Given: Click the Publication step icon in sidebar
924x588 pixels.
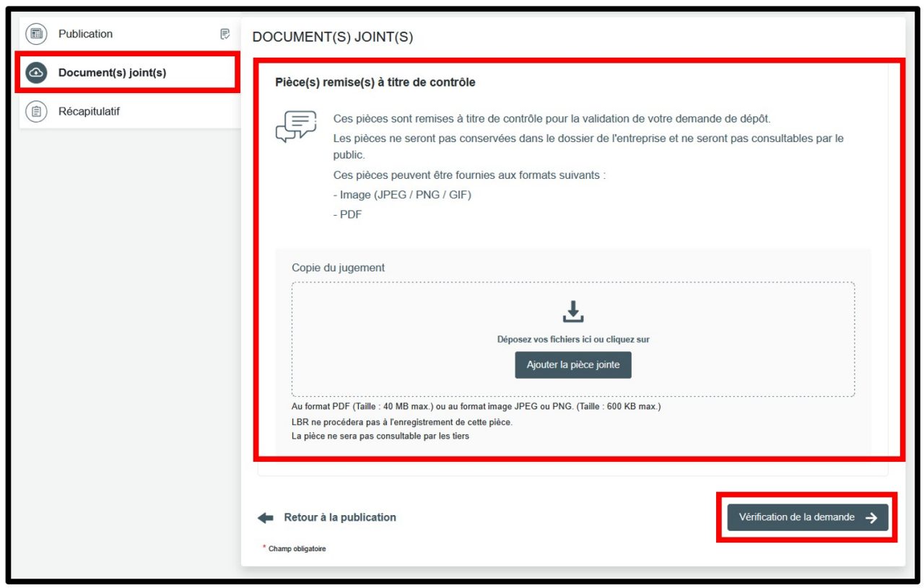Looking at the screenshot, I should pos(36,34).
